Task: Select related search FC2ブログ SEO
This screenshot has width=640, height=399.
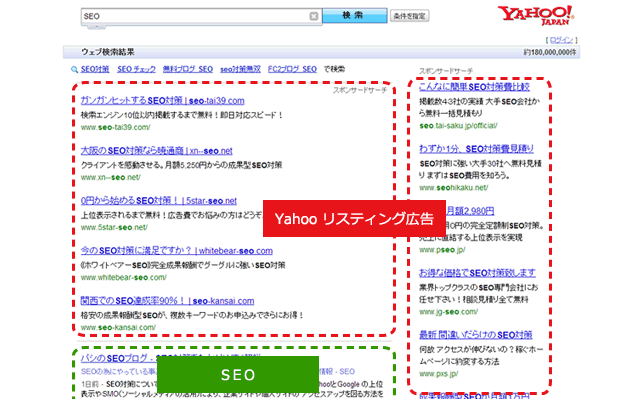Action: (x=292, y=69)
